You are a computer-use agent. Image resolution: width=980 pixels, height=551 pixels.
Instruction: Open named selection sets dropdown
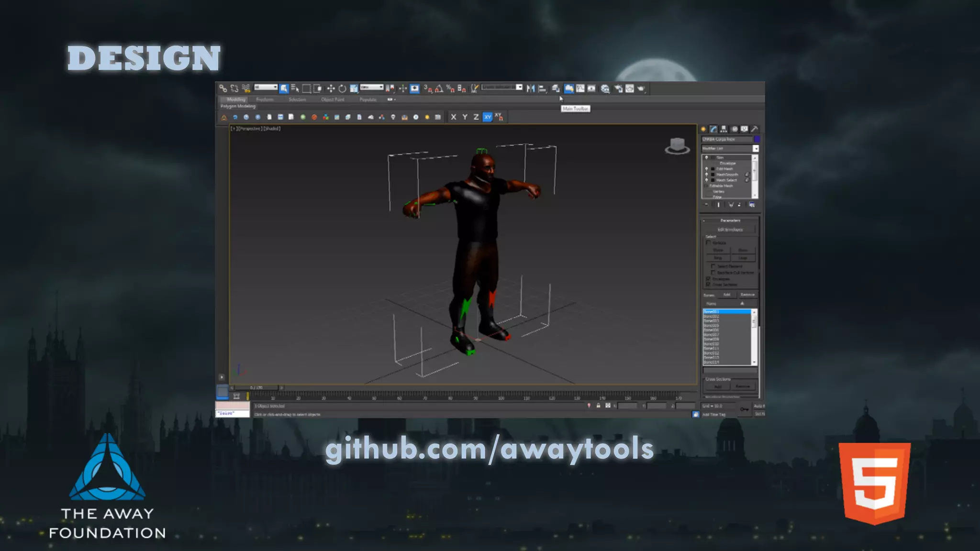coord(502,87)
